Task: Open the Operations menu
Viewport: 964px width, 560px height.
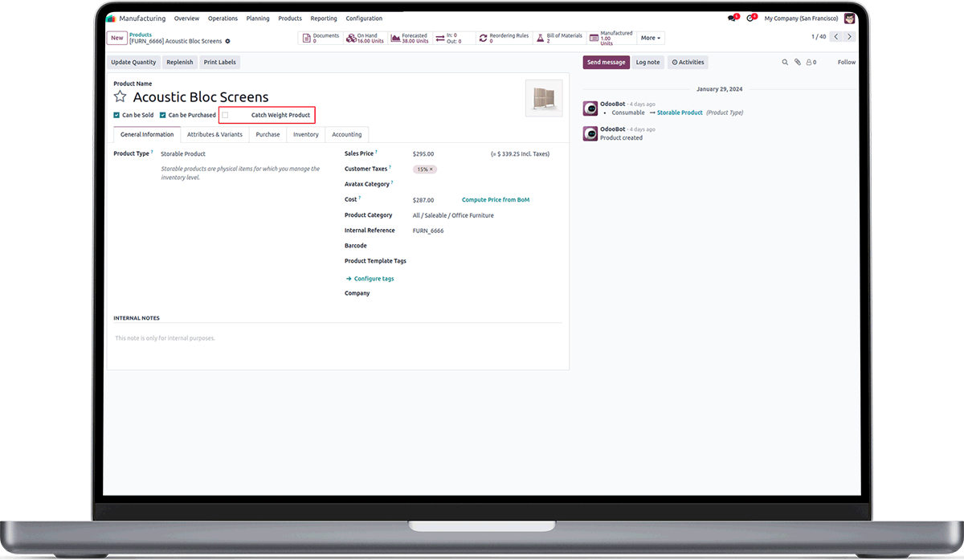Action: click(223, 18)
